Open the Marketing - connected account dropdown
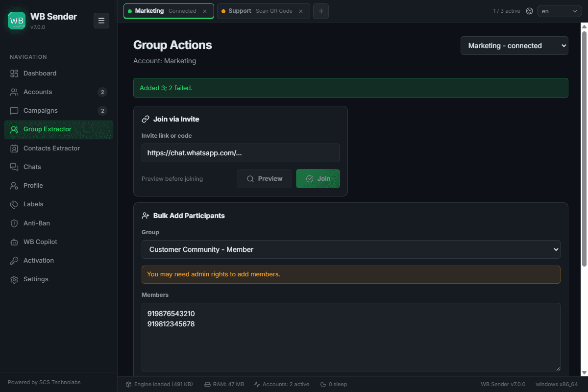 tap(514, 46)
